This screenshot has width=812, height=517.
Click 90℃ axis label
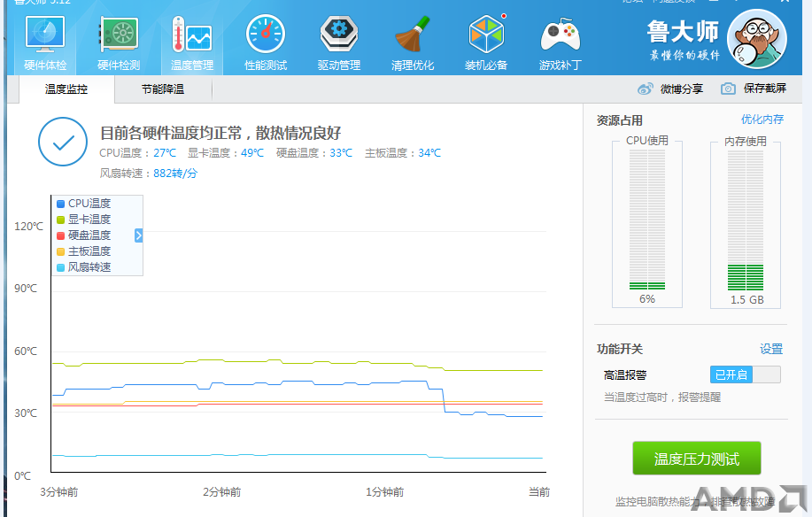[x=26, y=289]
